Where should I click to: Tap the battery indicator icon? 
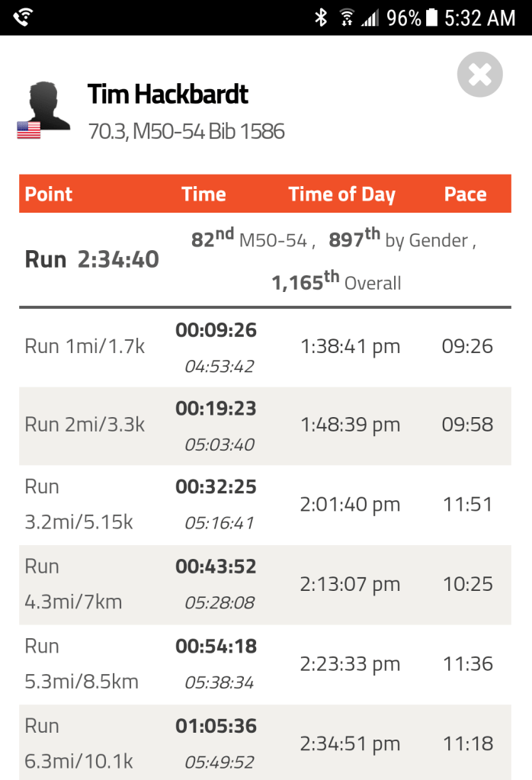[x=432, y=17]
